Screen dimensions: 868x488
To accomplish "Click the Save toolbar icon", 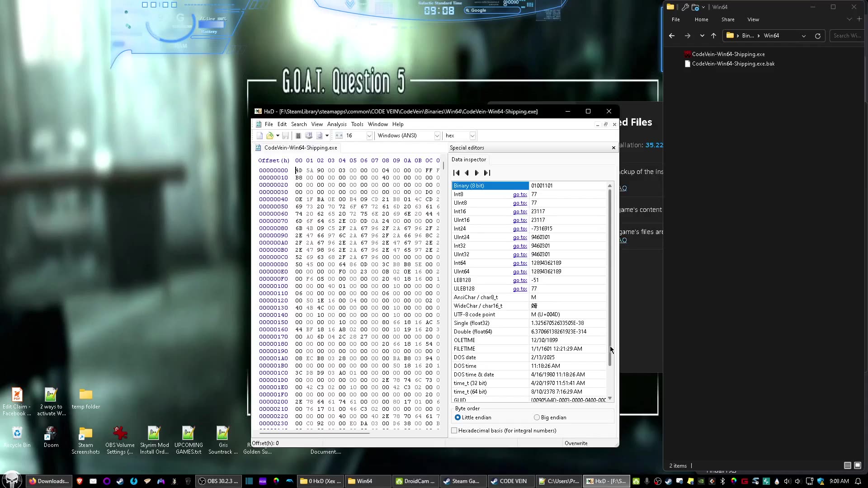I will click(286, 136).
